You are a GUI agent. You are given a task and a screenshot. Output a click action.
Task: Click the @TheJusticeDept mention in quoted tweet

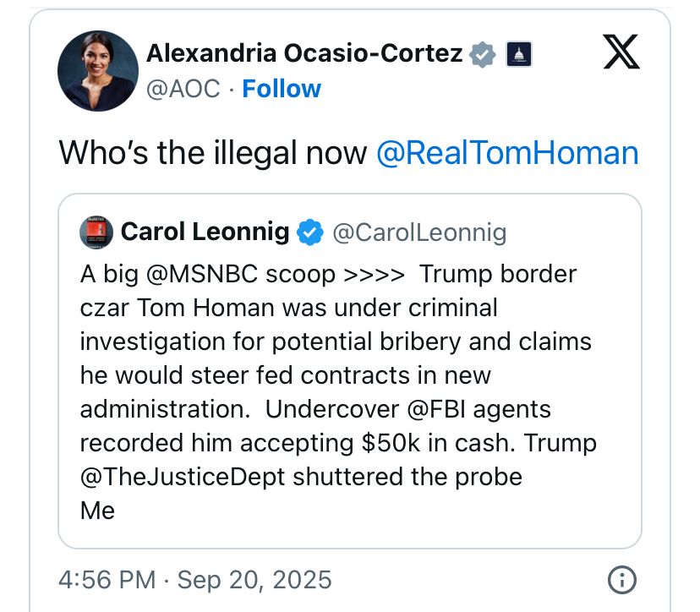tap(182, 478)
